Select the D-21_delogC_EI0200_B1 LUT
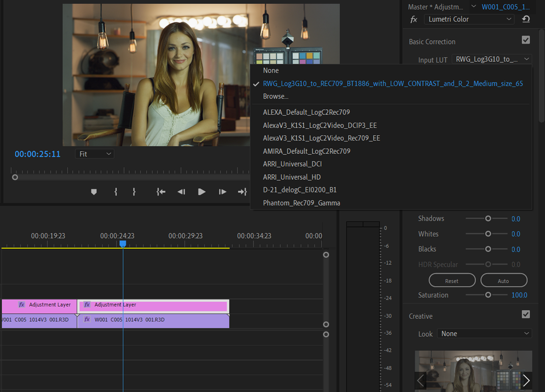 (391, 190)
